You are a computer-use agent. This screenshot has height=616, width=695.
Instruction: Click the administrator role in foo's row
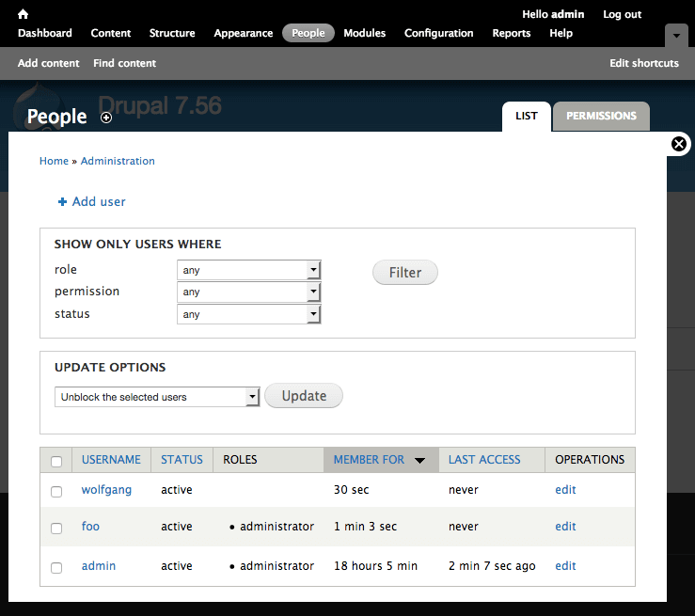(x=277, y=527)
